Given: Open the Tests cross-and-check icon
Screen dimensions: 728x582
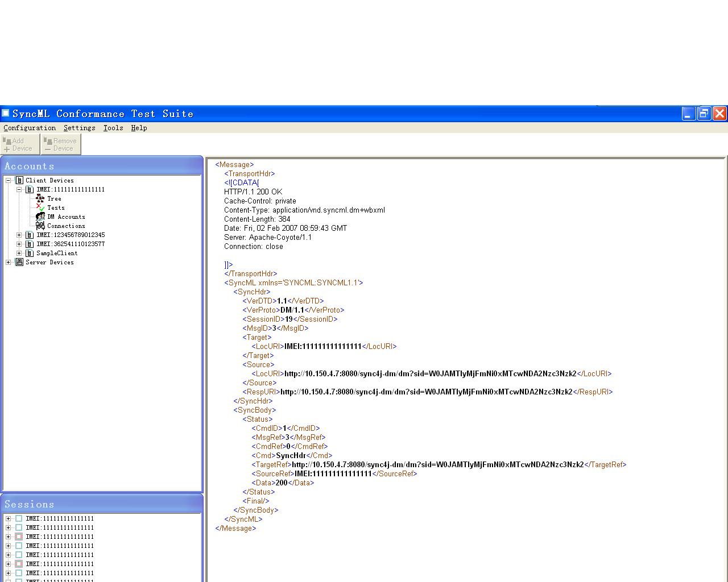Looking at the screenshot, I should (40, 207).
